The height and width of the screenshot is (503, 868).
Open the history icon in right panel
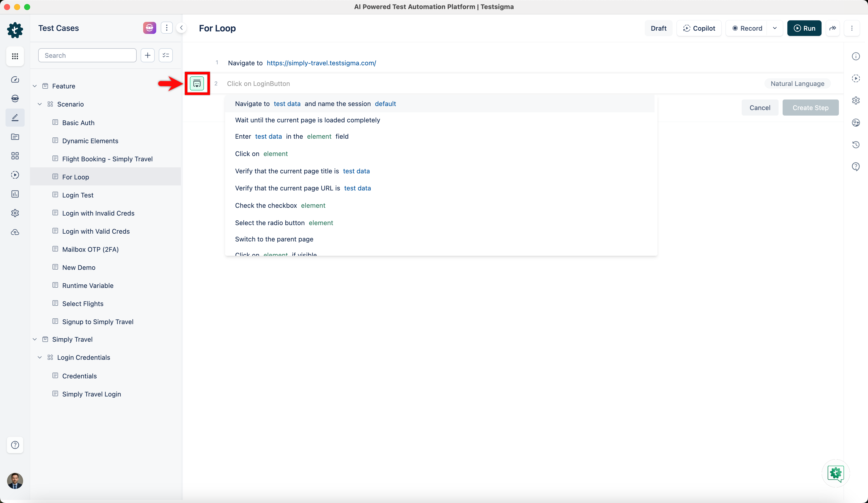coord(856,145)
